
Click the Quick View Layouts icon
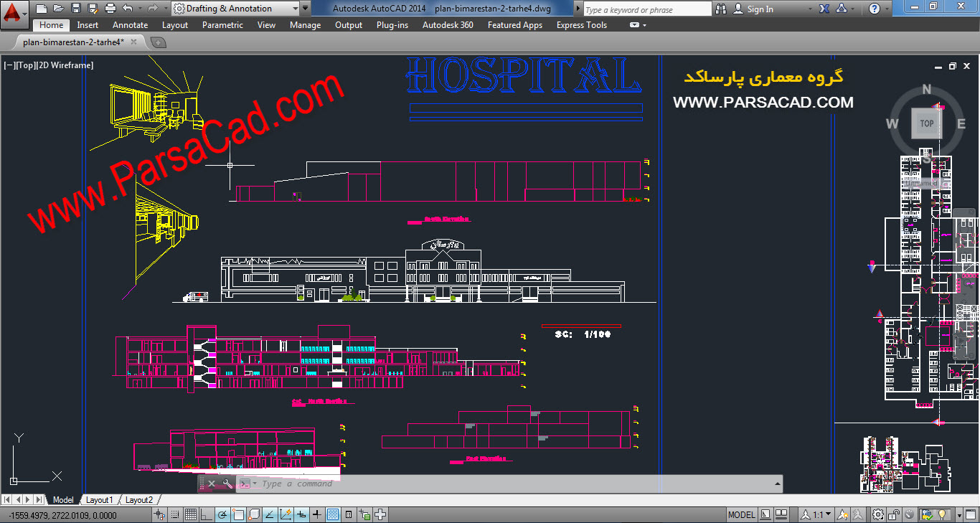coord(765,514)
